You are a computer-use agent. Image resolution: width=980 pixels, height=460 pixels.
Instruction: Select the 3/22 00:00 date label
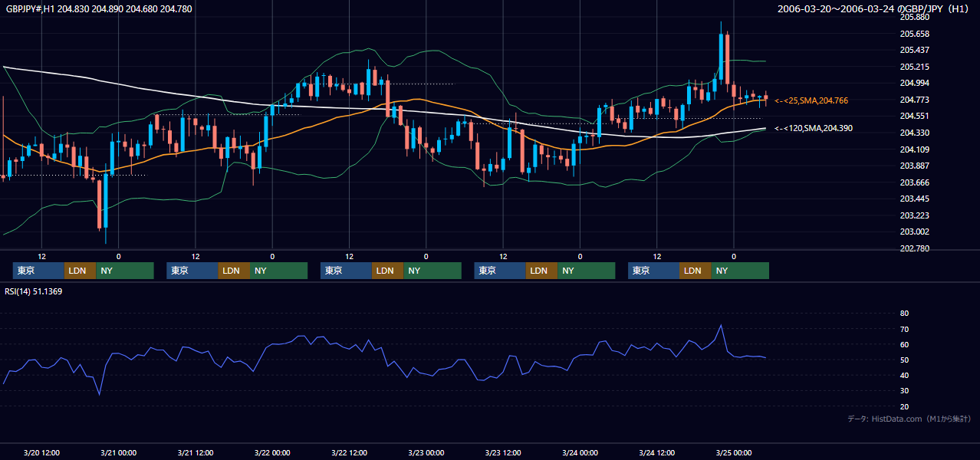click(x=272, y=452)
